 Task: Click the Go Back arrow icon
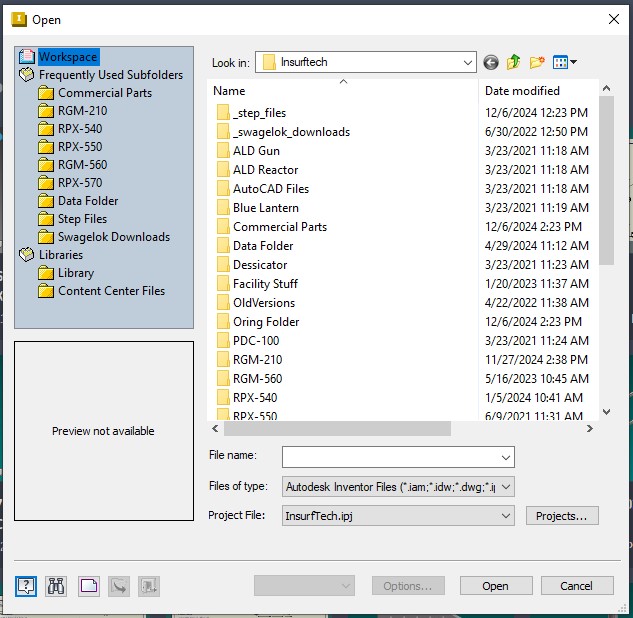coord(490,63)
